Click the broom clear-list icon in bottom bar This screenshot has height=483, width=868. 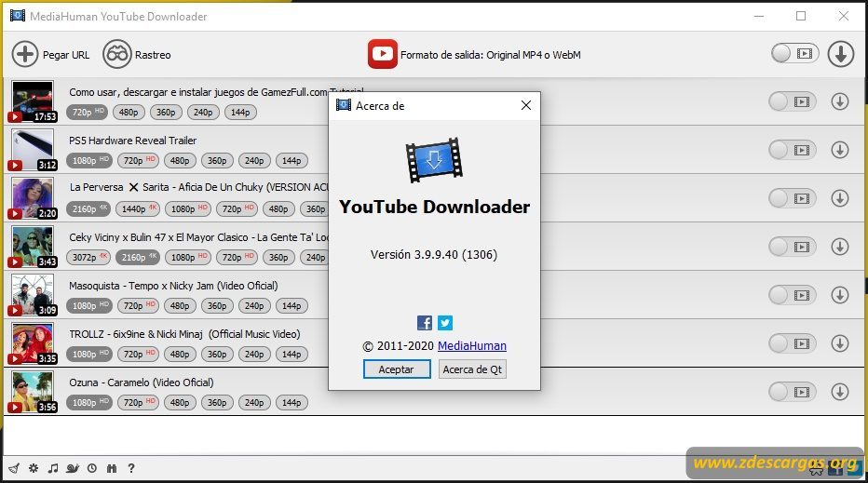click(x=14, y=468)
